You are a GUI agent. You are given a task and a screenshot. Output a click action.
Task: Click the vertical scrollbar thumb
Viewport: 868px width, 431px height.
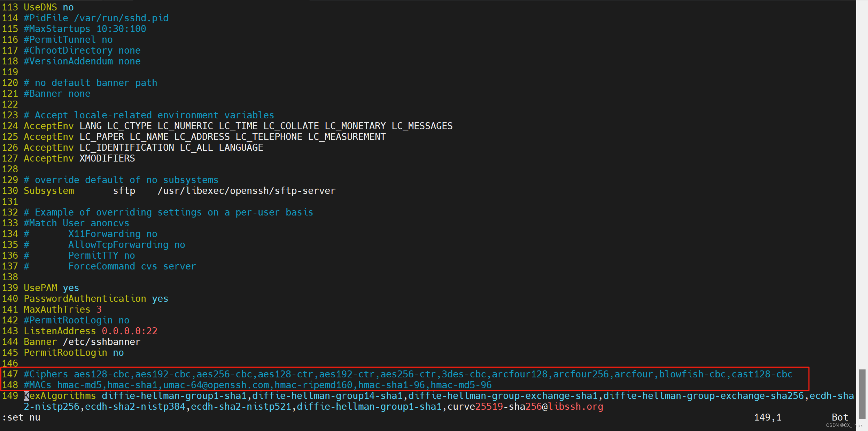(862, 394)
